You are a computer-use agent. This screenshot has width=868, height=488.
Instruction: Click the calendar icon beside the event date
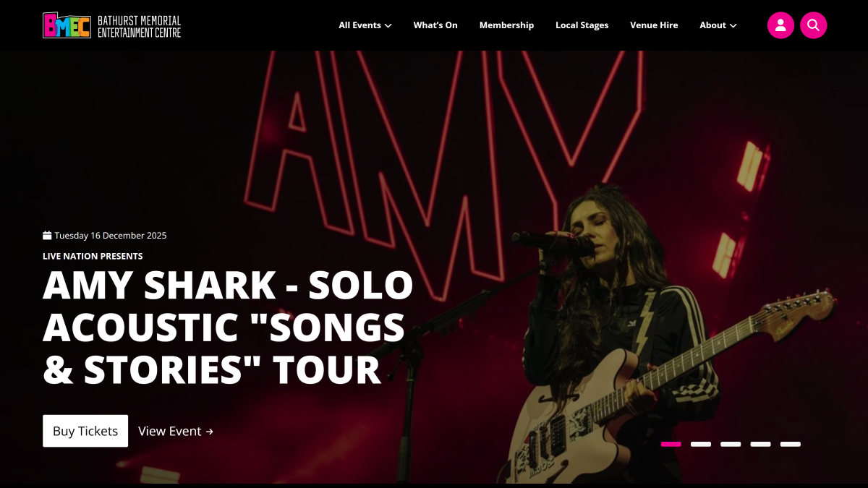(47, 236)
